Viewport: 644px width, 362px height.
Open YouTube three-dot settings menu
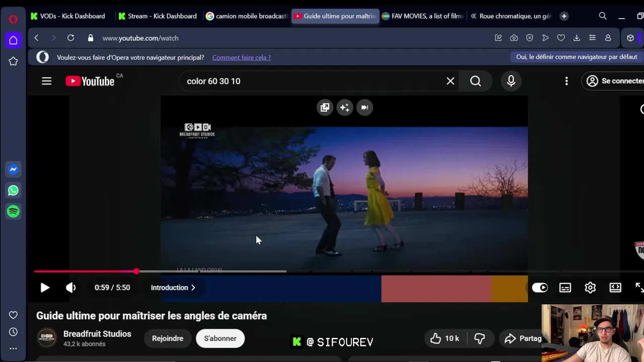(x=567, y=81)
